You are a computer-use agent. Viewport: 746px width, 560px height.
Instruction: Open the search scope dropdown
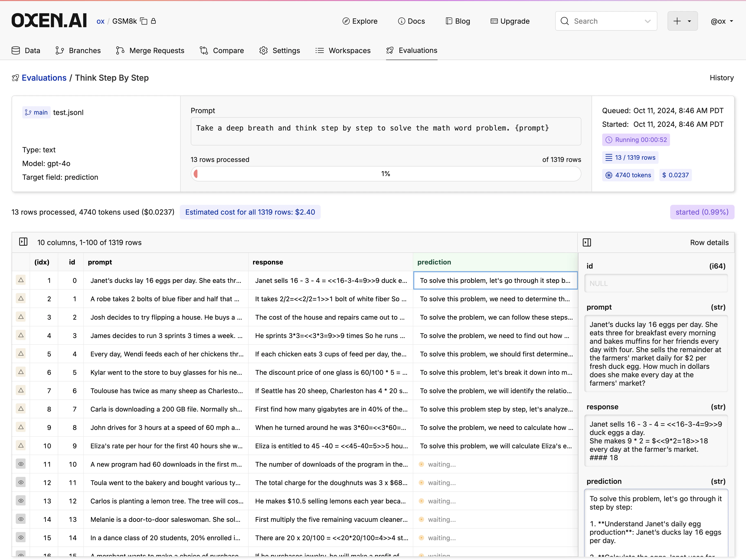648,21
